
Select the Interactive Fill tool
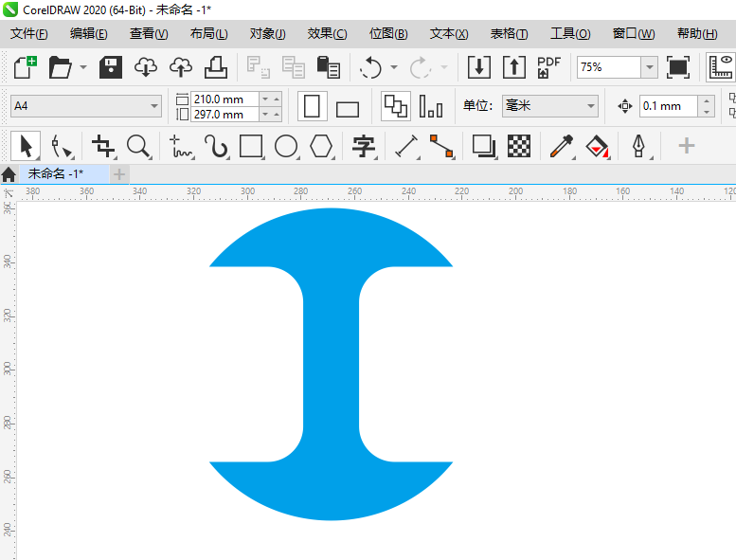pos(597,146)
